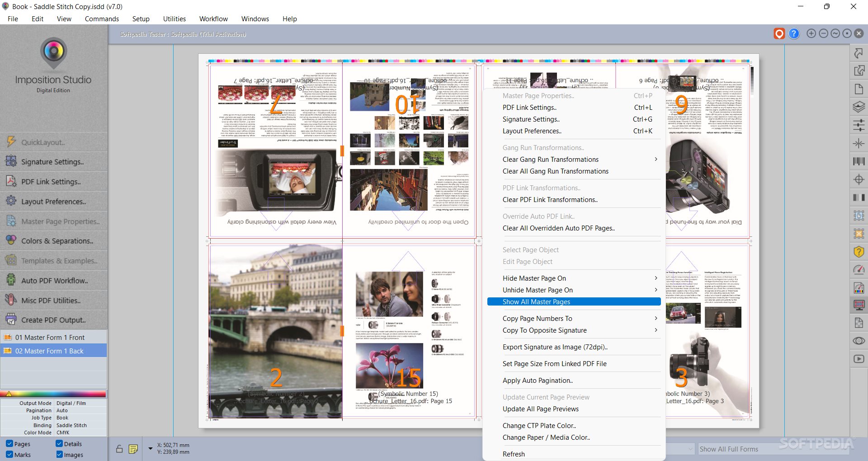This screenshot has width=868, height=461.
Task: Choose Change Paper / Media Color..
Action: (574, 437)
